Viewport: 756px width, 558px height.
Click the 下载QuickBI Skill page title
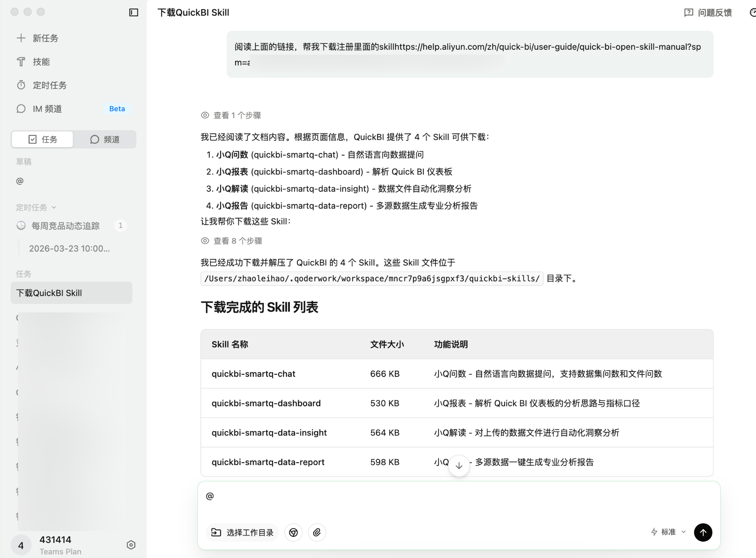click(x=193, y=13)
